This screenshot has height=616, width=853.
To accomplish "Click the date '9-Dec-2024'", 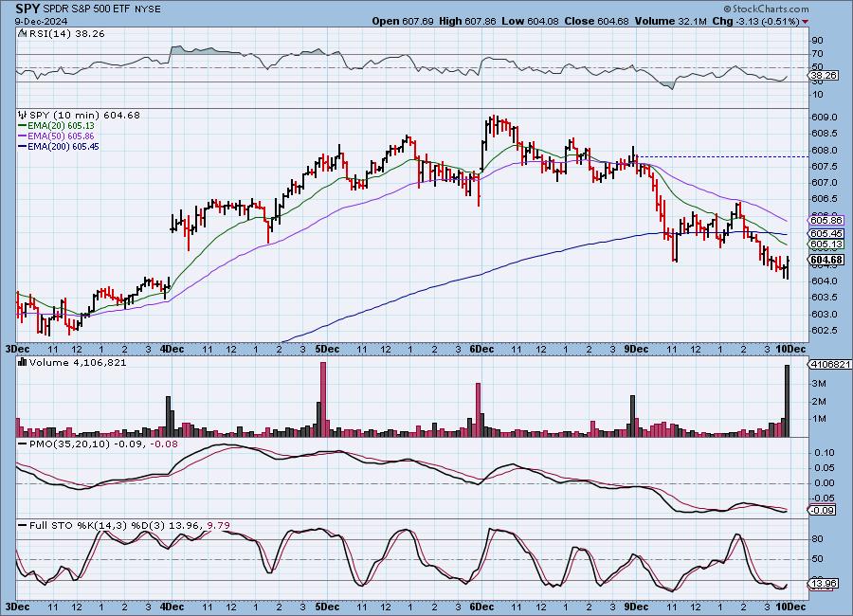I will pos(42,21).
